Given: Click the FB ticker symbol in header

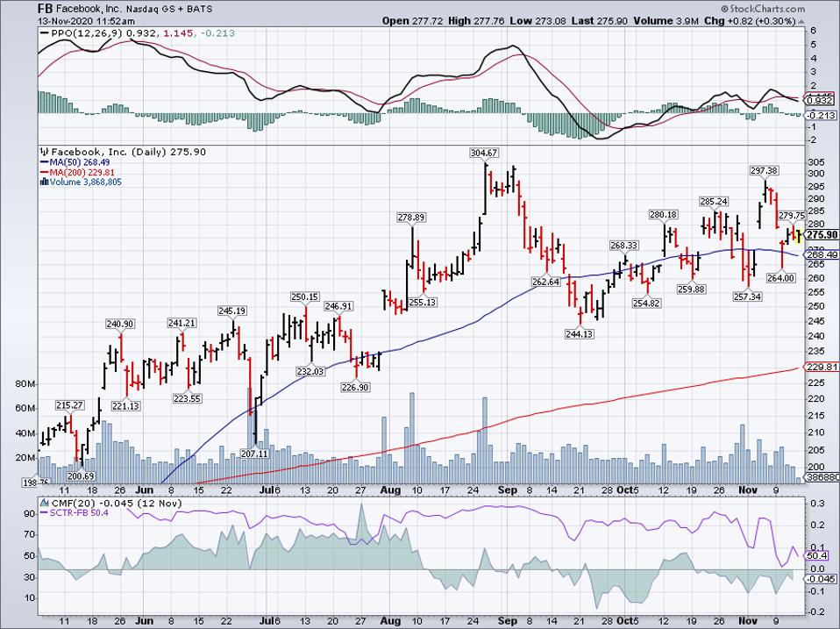Looking at the screenshot, I should coord(45,9).
